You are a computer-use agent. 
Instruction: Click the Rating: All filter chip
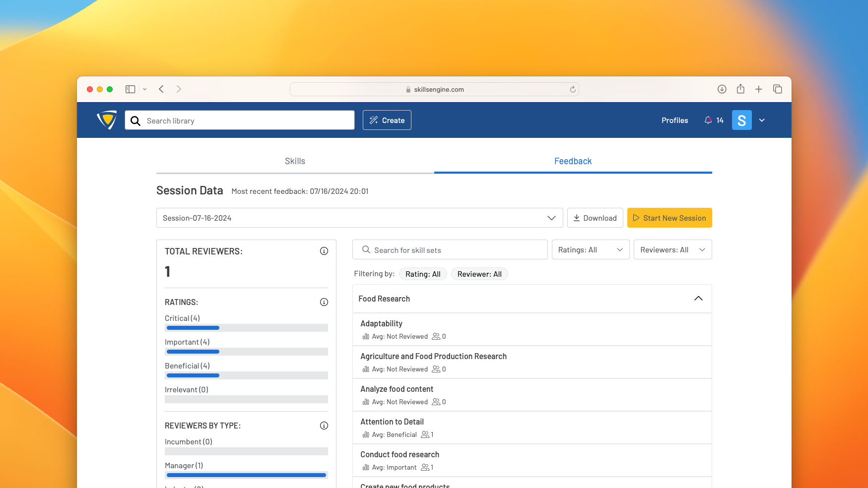point(423,274)
